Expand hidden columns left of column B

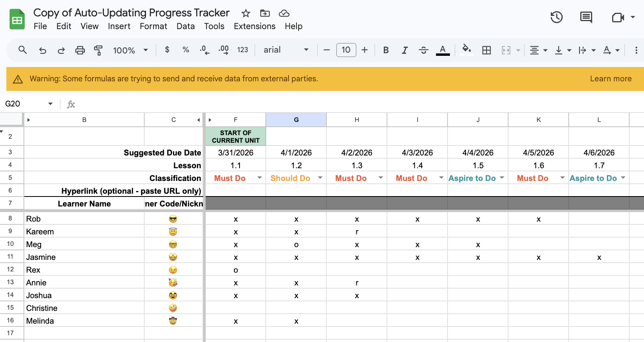[29, 120]
